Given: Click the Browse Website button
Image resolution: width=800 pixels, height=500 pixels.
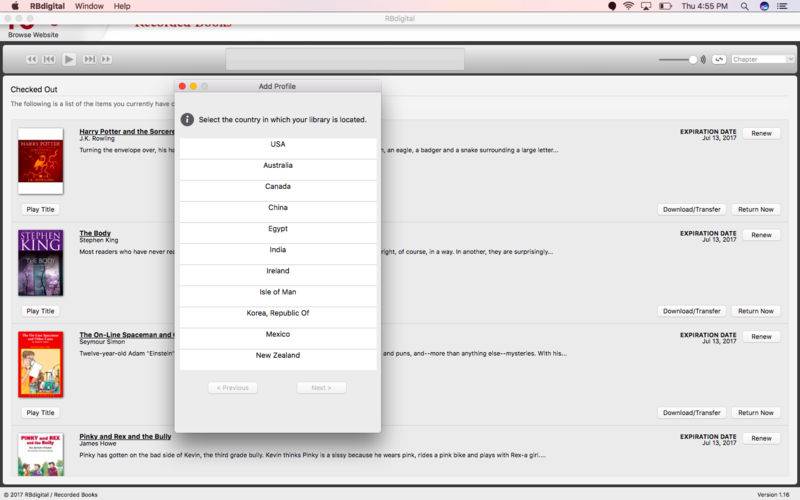Looking at the screenshot, I should (33, 35).
